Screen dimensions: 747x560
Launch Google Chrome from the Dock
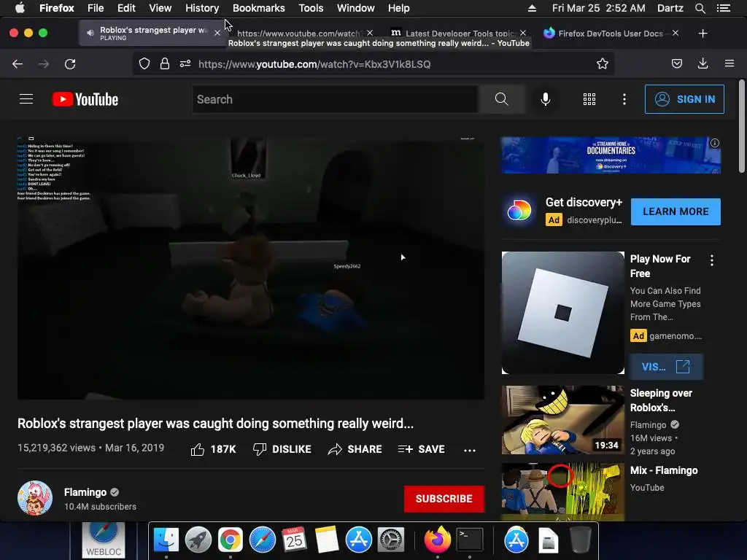(230, 540)
